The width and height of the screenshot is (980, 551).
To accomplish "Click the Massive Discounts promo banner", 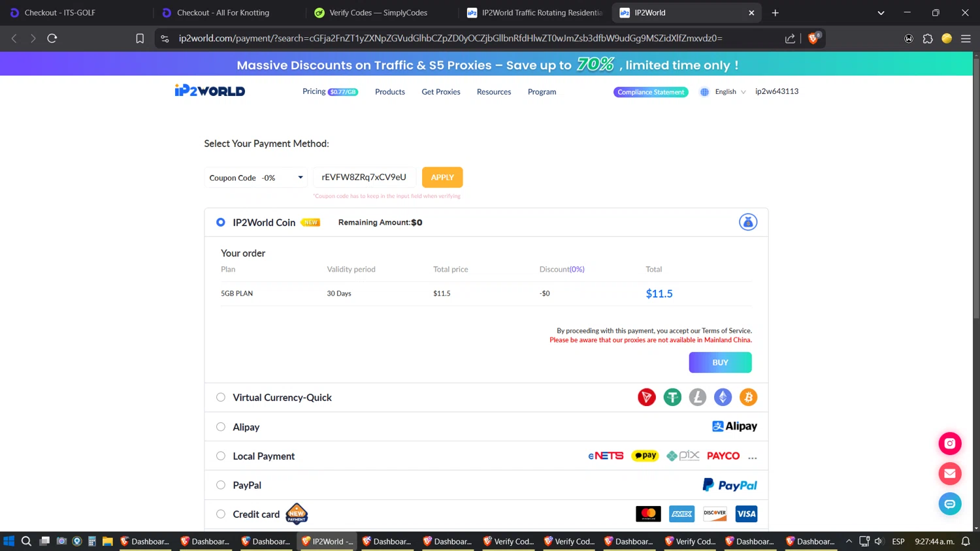I will (x=487, y=65).
